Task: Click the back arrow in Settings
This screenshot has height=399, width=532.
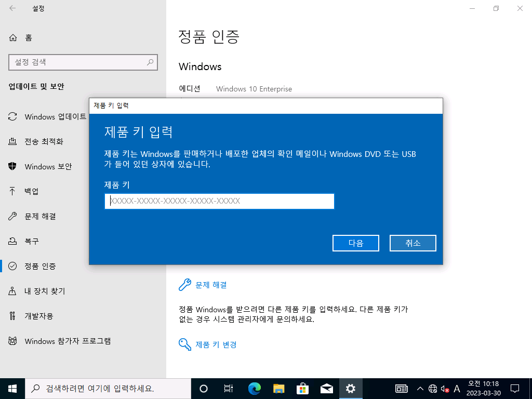Action: coord(12,8)
